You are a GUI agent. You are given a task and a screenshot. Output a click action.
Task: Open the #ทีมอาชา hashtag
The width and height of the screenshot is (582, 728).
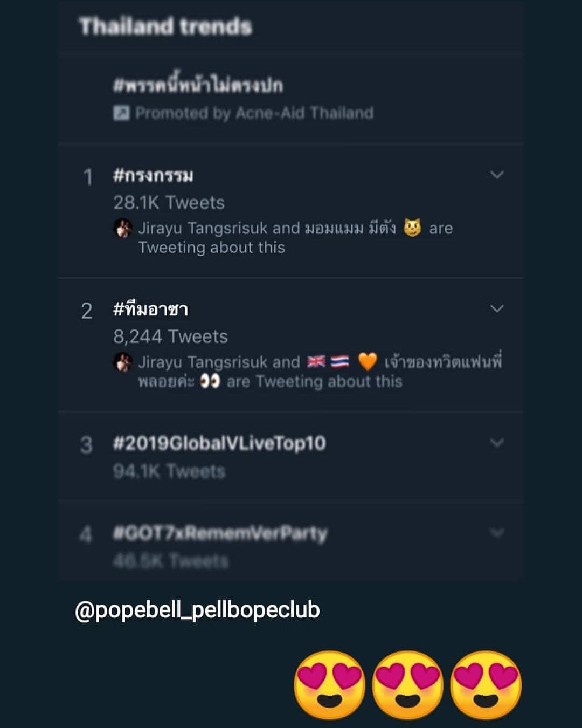coord(150,310)
